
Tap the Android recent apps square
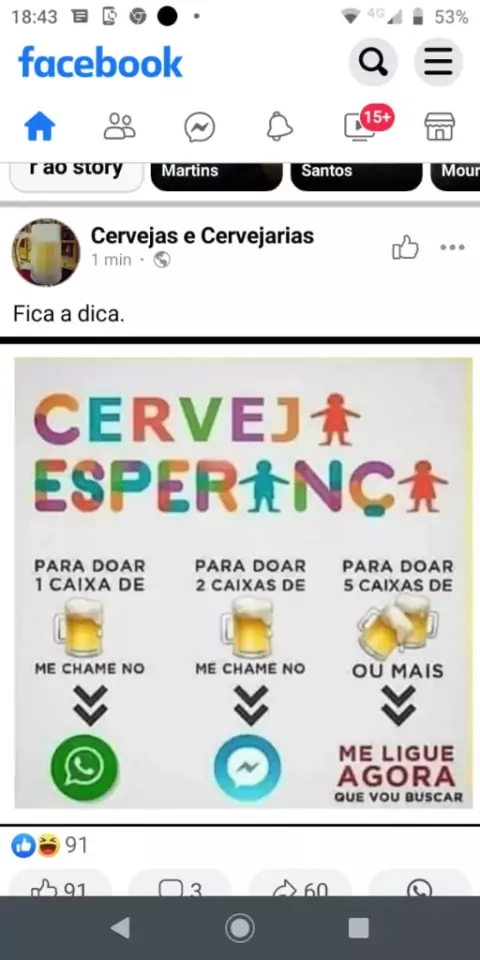pos(359,928)
